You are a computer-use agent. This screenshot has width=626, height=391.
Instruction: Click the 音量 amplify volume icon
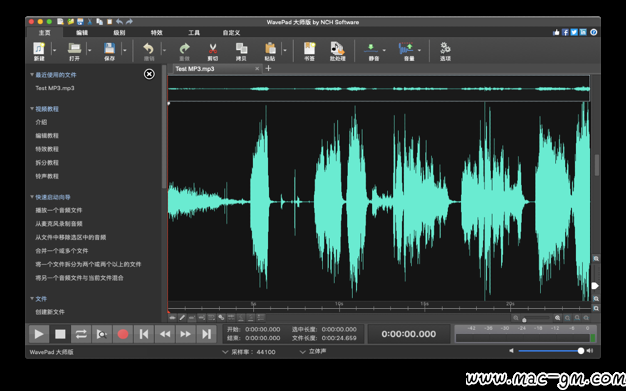(406, 49)
